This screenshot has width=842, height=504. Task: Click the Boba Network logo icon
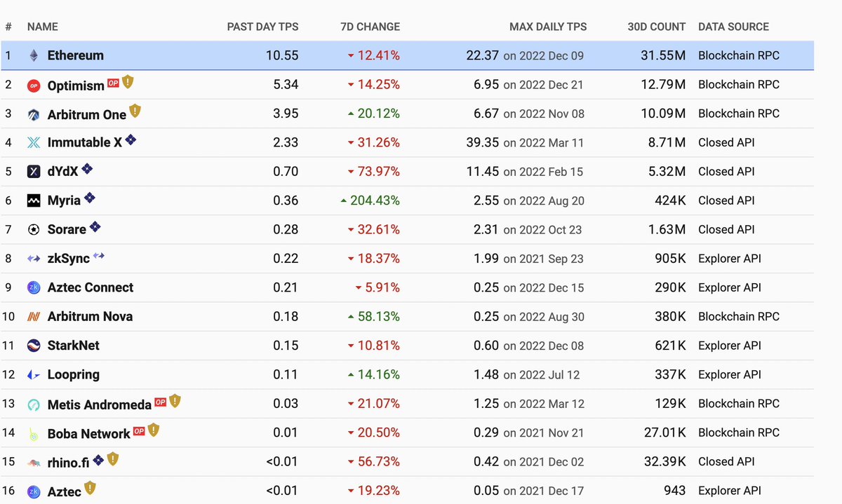[34, 434]
